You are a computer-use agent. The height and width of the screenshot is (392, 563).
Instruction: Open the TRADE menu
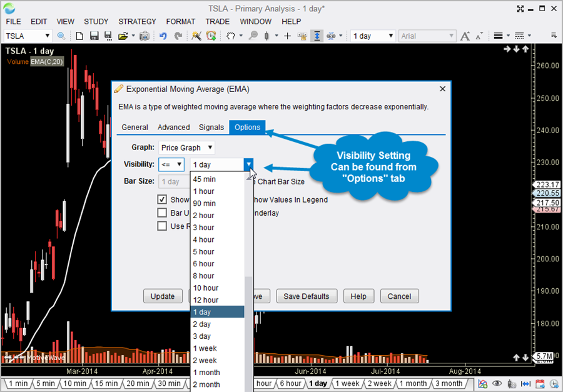[x=218, y=21]
